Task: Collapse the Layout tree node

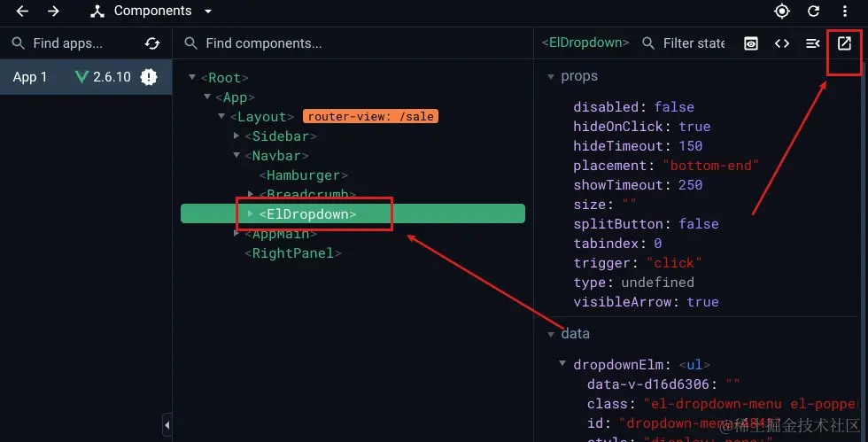Action: pyautogui.click(x=221, y=116)
